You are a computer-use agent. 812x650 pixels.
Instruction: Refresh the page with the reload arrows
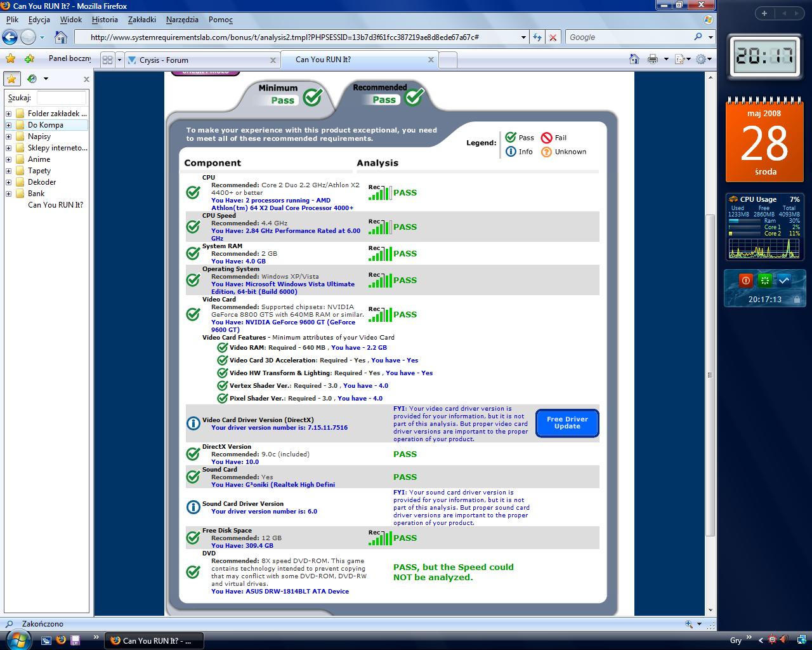[x=537, y=37]
